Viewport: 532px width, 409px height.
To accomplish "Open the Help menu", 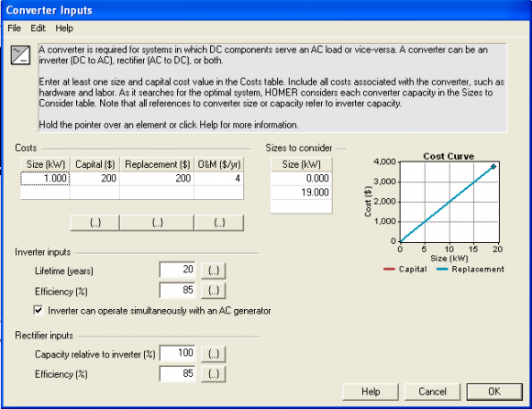I will coord(64,28).
